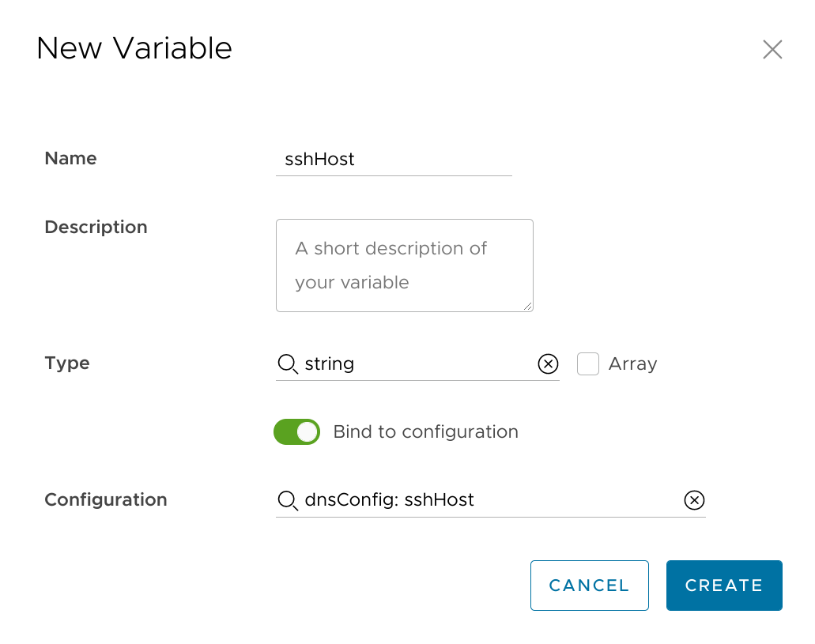Clear the string type selection
This screenshot has height=644, width=815.
tap(548, 363)
